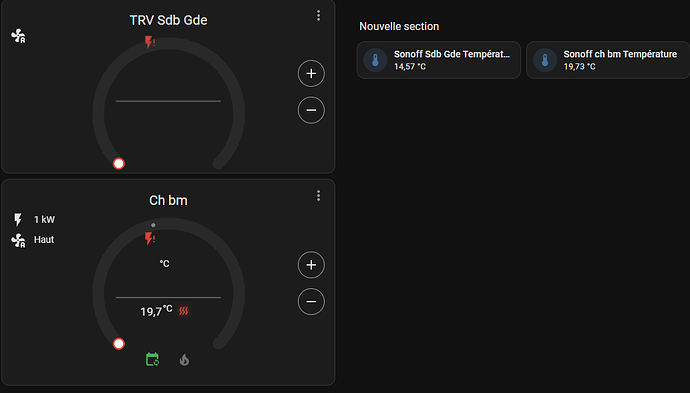Decrease TRV Sdb Gde temperature with minus
690x393 pixels.
click(311, 110)
